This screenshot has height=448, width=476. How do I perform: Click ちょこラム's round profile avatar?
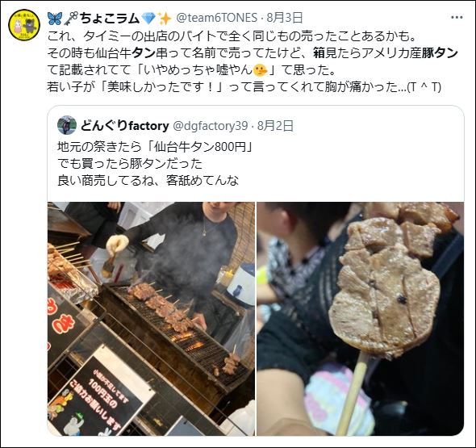coord(24,24)
